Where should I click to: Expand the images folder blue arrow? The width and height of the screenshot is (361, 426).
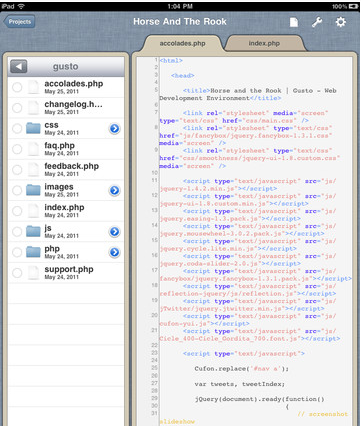pos(114,190)
